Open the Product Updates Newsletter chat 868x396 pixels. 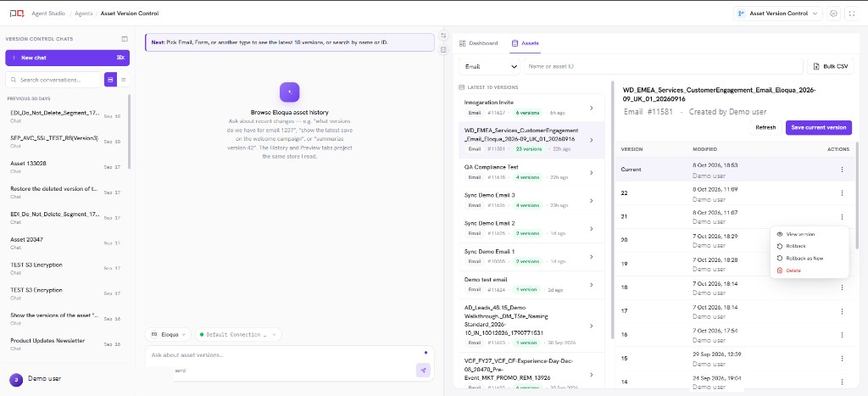(x=66, y=343)
